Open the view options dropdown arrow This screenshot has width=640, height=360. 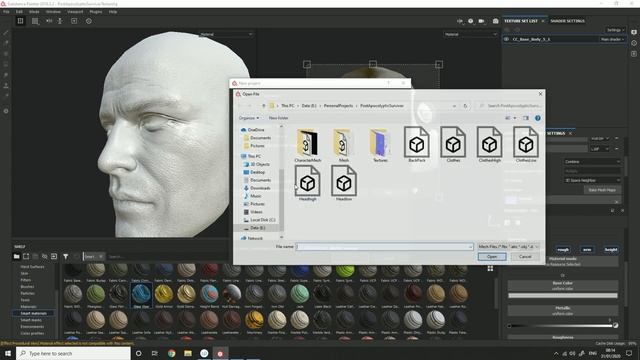[515, 118]
